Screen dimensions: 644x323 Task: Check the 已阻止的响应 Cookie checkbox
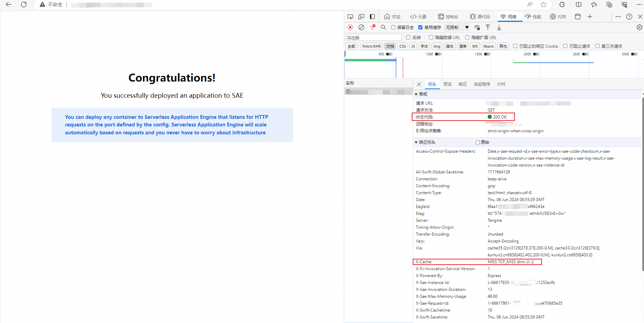515,46
